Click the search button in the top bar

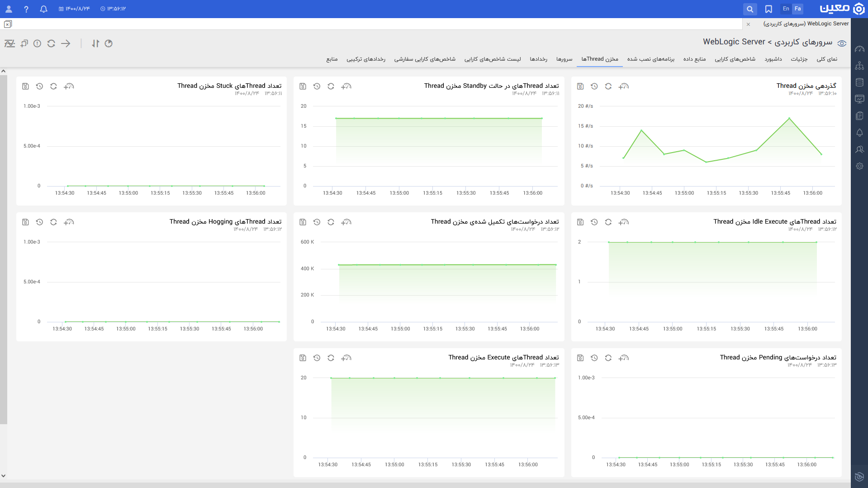(x=750, y=9)
